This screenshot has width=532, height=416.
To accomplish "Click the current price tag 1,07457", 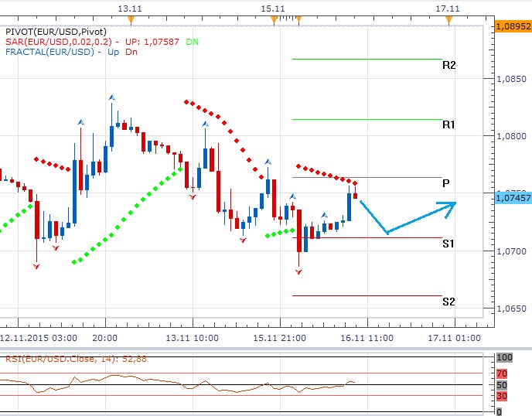I will tap(511, 198).
